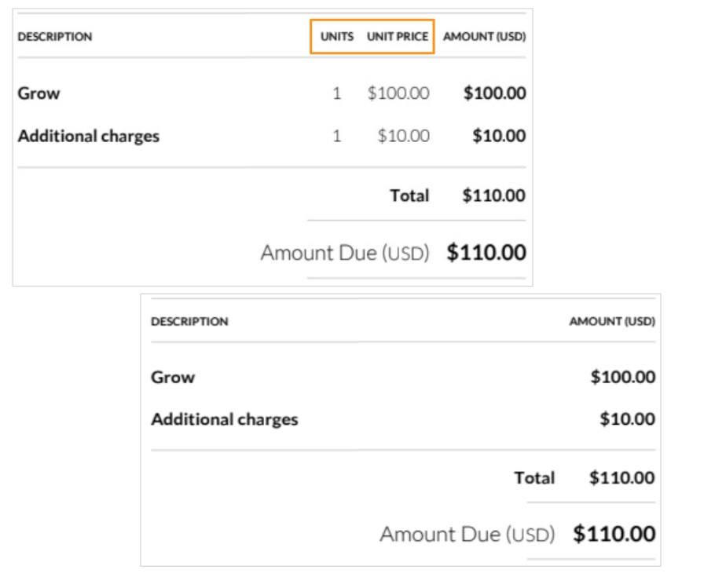
Task: Select AMOUNT (USD) header in the upper invoice
Action: pos(484,37)
